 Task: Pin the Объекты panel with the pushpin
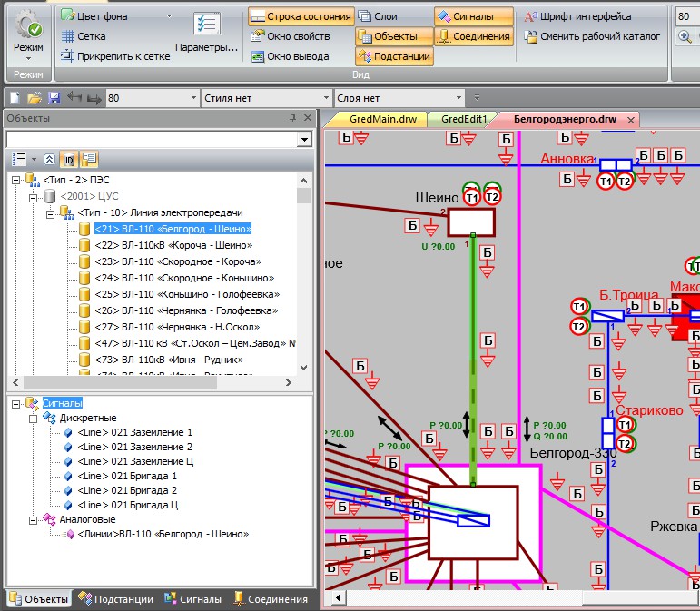(x=292, y=118)
